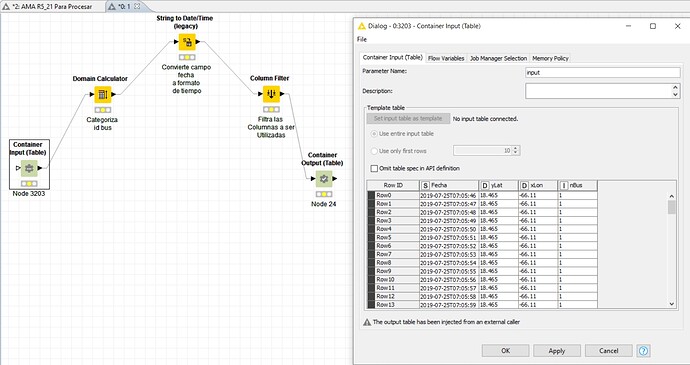Close the Container Input dialog window

click(x=677, y=26)
